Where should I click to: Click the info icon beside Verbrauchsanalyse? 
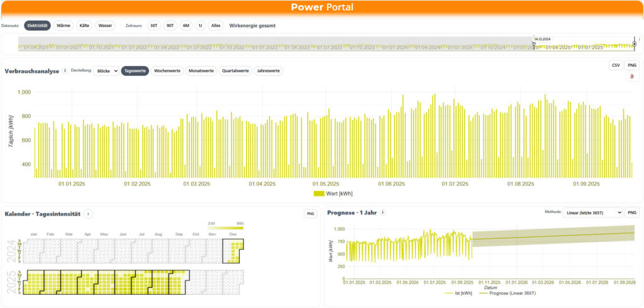[x=65, y=71]
